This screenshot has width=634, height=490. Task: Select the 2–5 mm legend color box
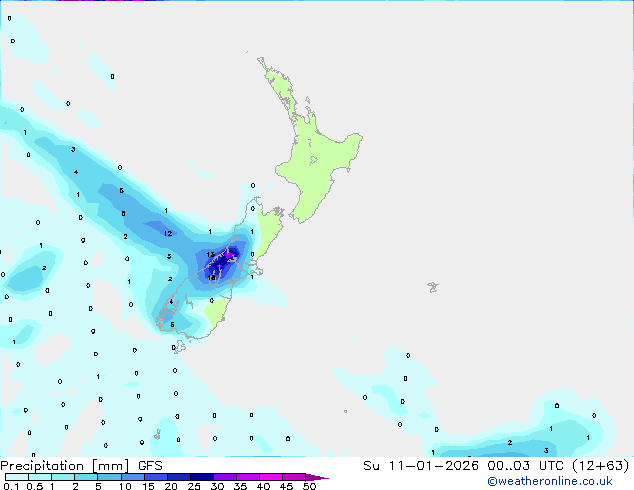86,477
